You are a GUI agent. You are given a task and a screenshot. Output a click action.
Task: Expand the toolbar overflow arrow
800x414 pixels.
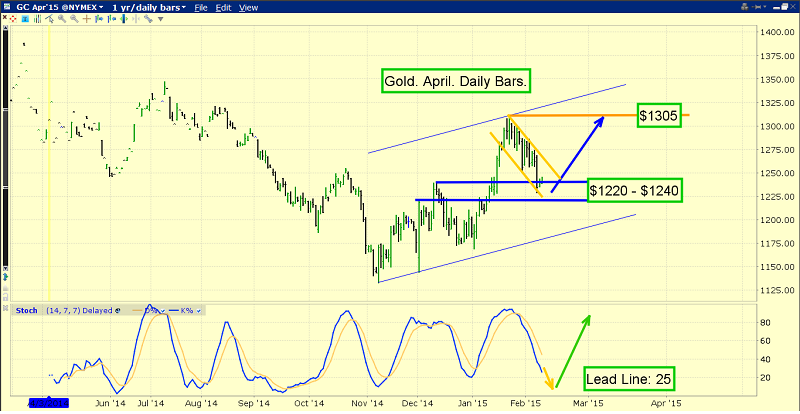coord(160,19)
